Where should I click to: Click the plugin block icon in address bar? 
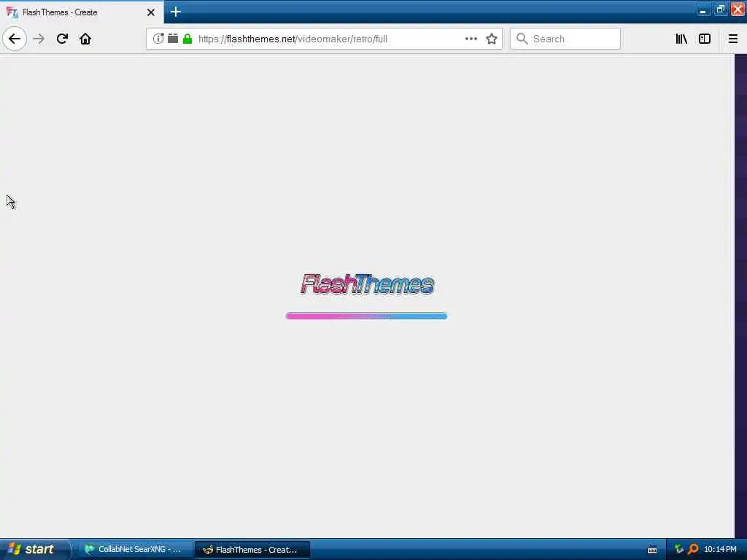point(173,39)
